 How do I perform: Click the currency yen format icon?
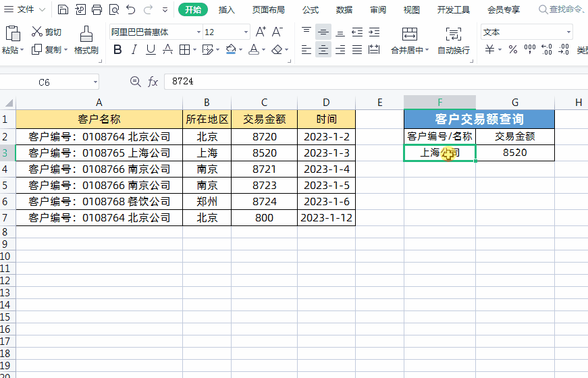coord(489,49)
